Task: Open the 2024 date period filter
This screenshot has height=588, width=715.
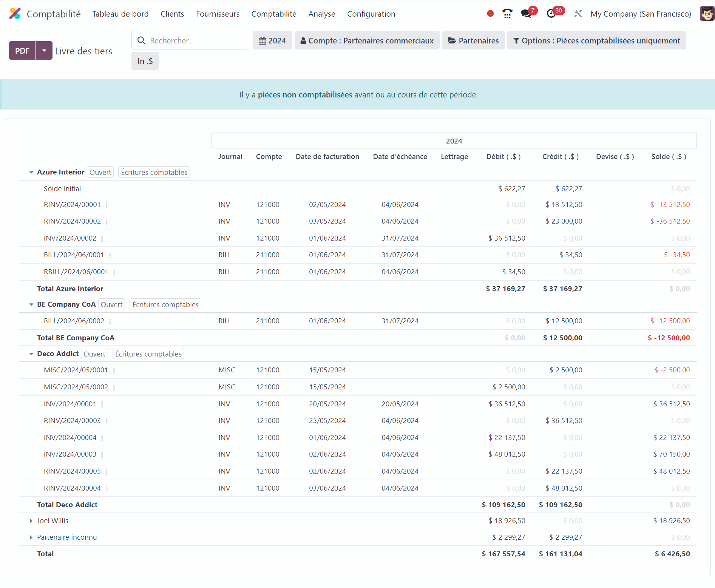Action: [x=272, y=41]
